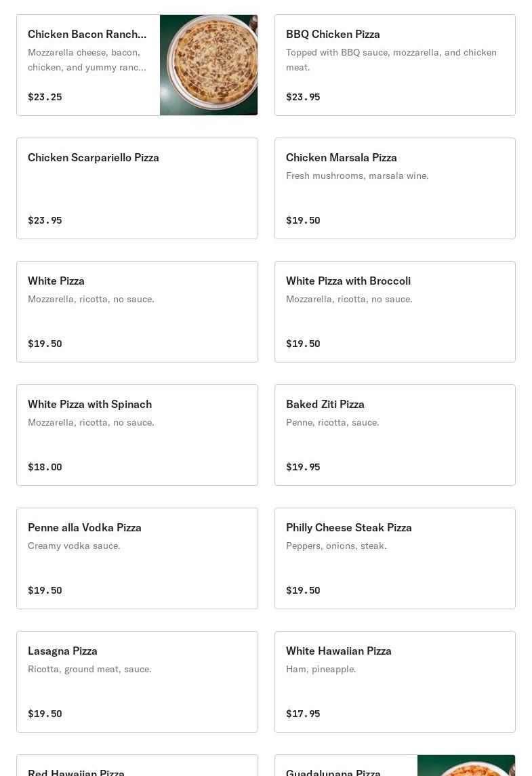Select the Chicken Bacon Ranch title text

[87, 34]
